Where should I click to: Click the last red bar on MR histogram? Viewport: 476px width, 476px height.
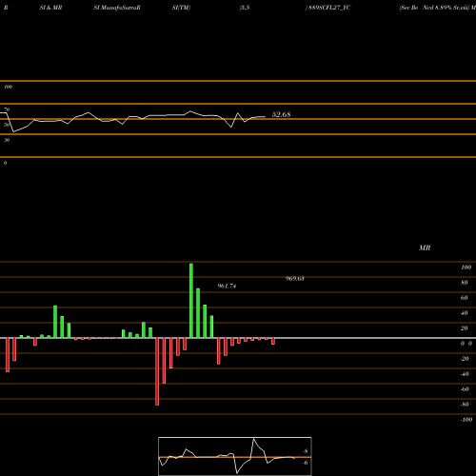273,341
